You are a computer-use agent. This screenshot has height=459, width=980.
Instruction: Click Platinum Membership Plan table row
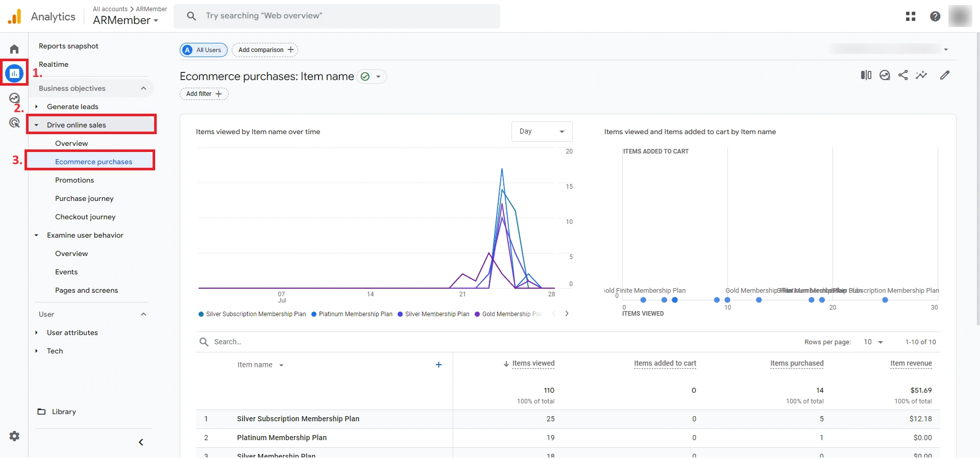(568, 438)
